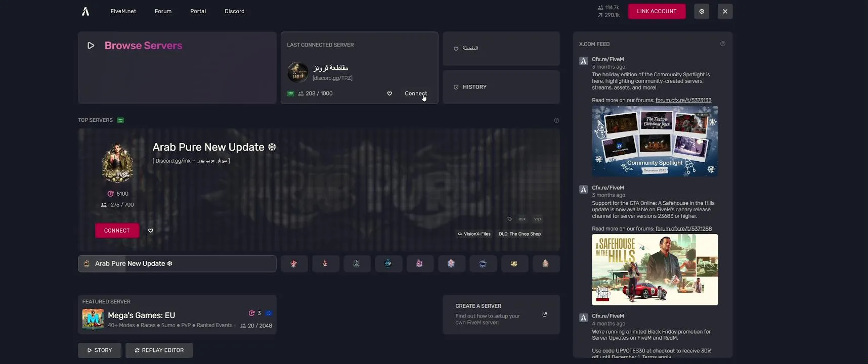The image size is (868, 364).
Task: Open the Discord menu link
Action: click(x=235, y=11)
